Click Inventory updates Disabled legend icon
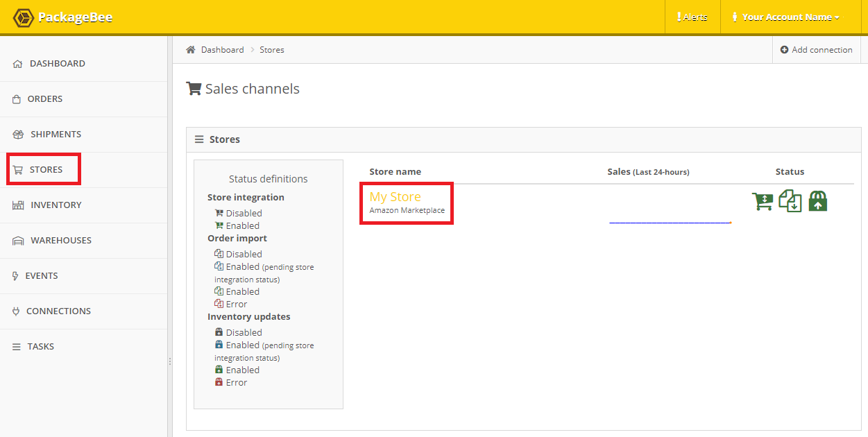The image size is (868, 437). [x=219, y=332]
